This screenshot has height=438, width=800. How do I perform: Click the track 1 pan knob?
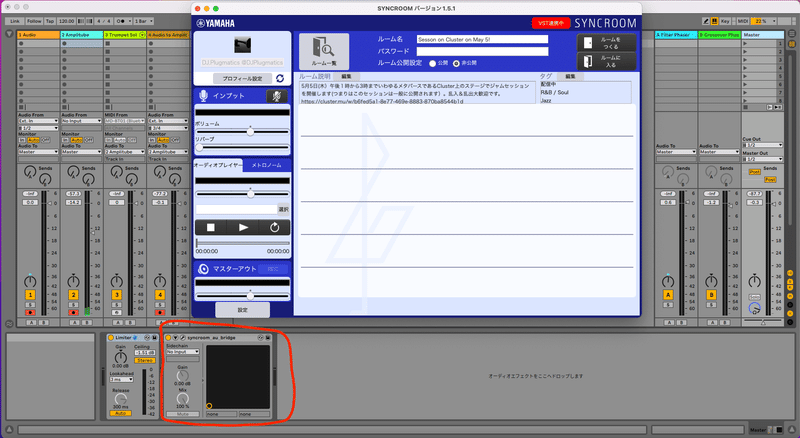30,281
